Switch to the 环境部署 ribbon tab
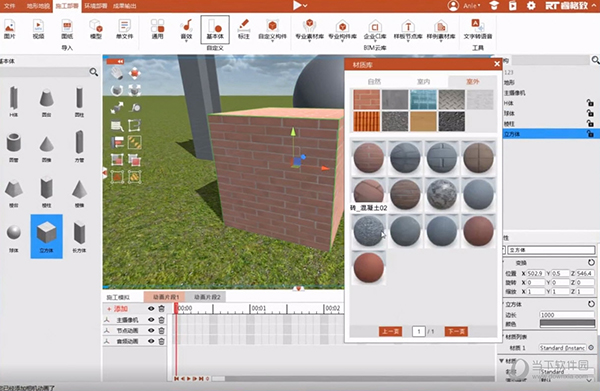Screen dimensions: 600x391 tap(96, 6)
